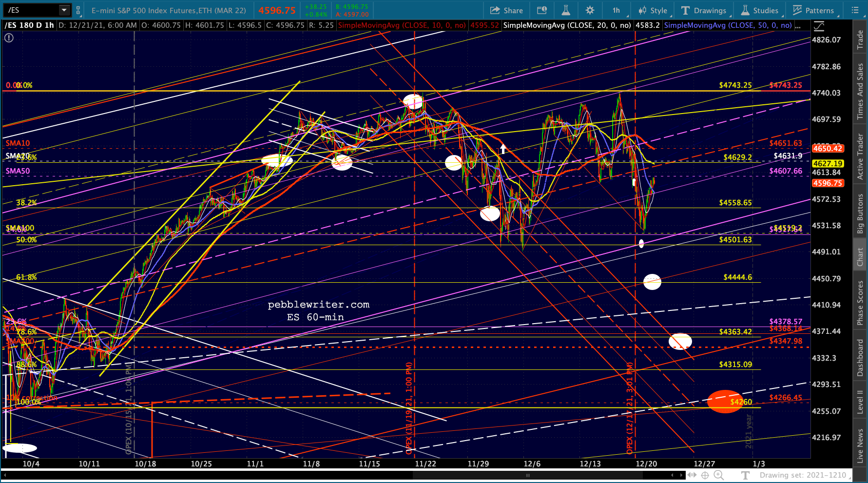Screen dimensions: 868x483
Task: Open chart settings gear
Action: click(x=590, y=10)
